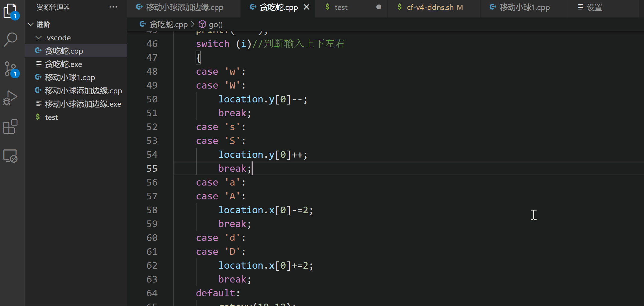
Task: Open the Extensions view
Action: pos(11,127)
